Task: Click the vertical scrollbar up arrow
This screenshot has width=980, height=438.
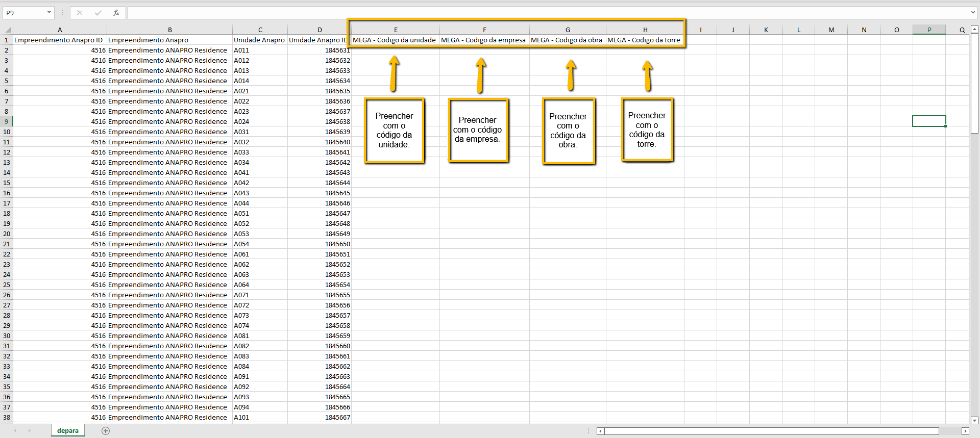Action: point(974,30)
